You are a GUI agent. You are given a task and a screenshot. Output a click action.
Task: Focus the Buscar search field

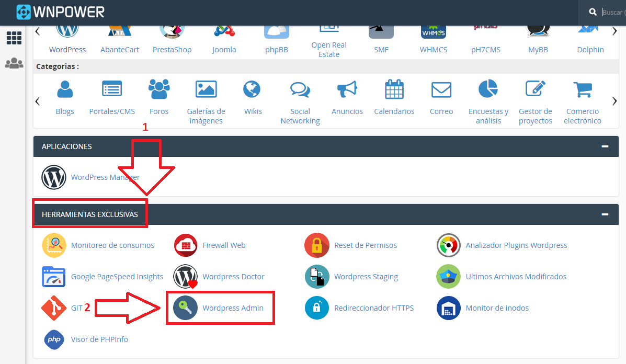[614, 13]
